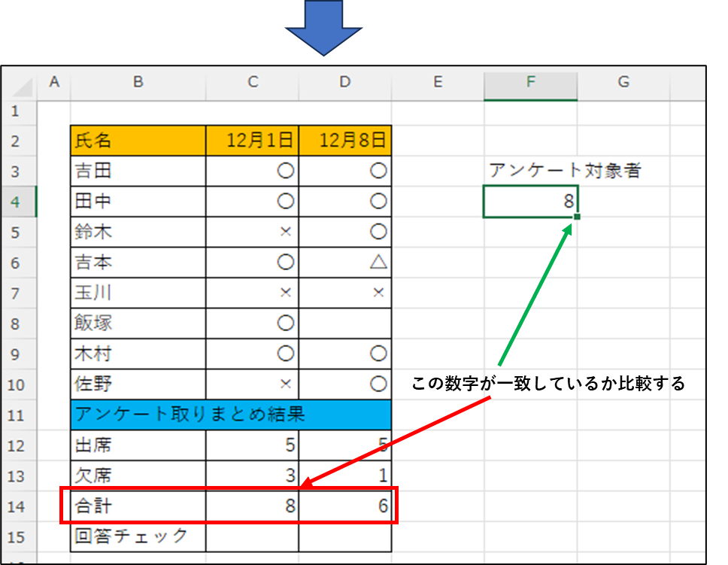Click the アンケート対象者 label cell

[x=565, y=171]
